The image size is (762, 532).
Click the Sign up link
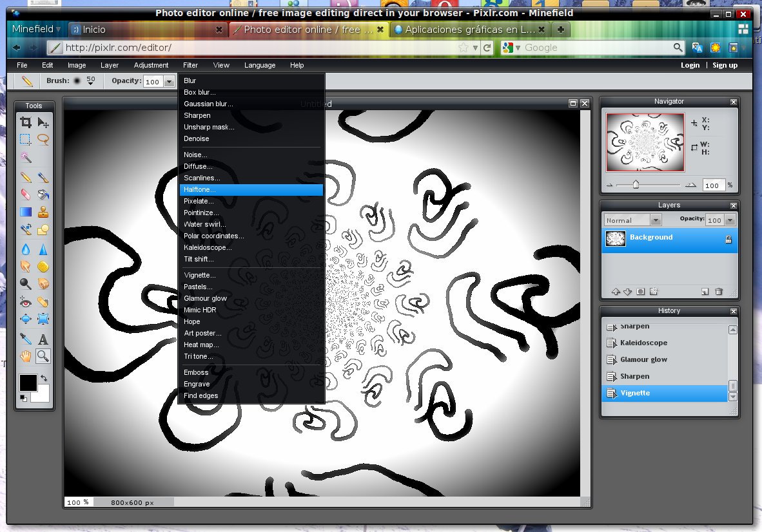tap(725, 65)
